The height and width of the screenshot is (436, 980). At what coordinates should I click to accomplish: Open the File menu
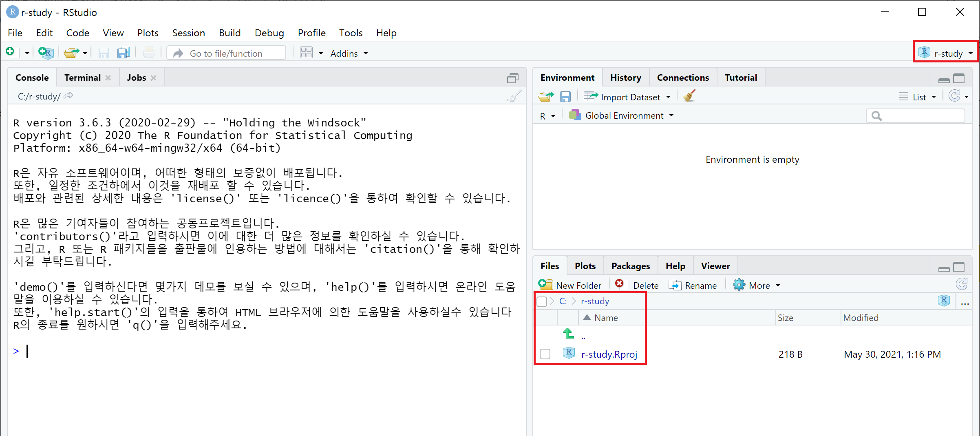tap(15, 33)
